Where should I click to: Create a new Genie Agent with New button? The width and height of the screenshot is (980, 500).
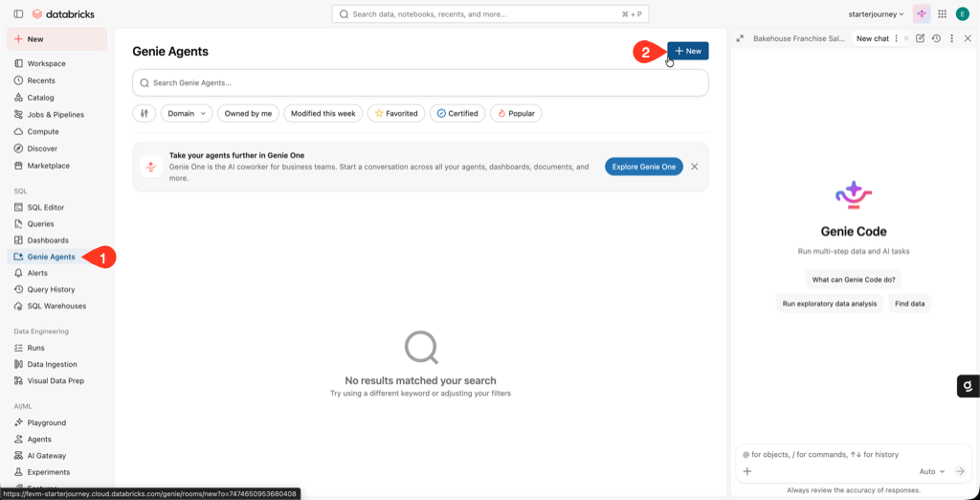688,52
